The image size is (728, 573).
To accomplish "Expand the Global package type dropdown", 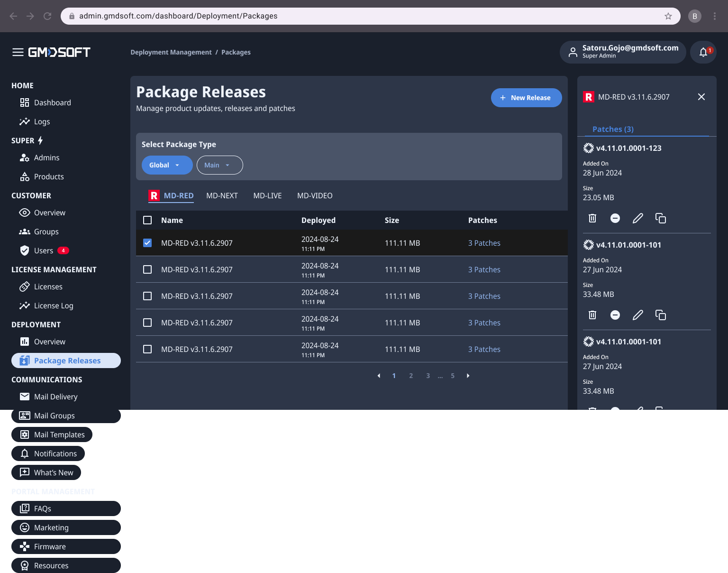I will coord(167,165).
